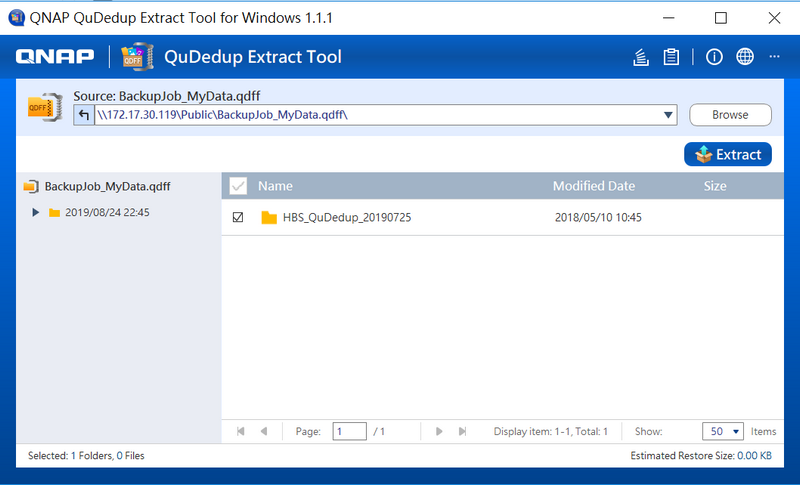Viewport: 800px width, 485px height.
Task: Close the QuDedup Extract Tool window
Action: (x=774, y=18)
